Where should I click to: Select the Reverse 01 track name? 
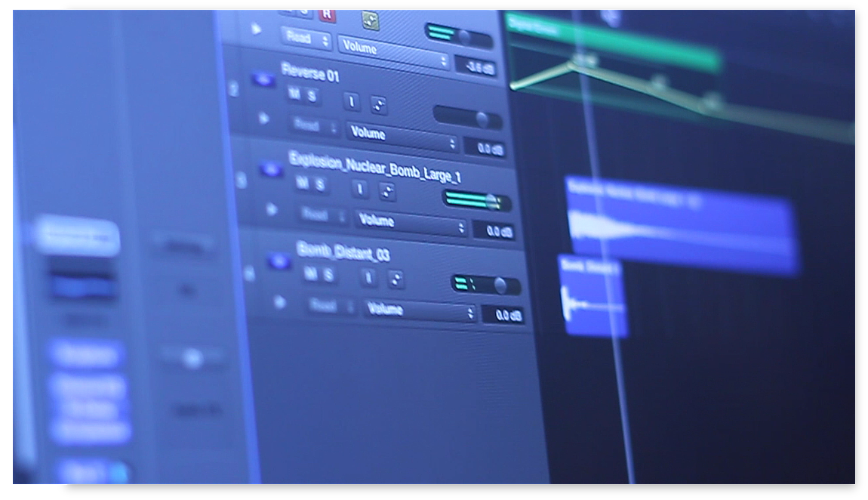310,73
